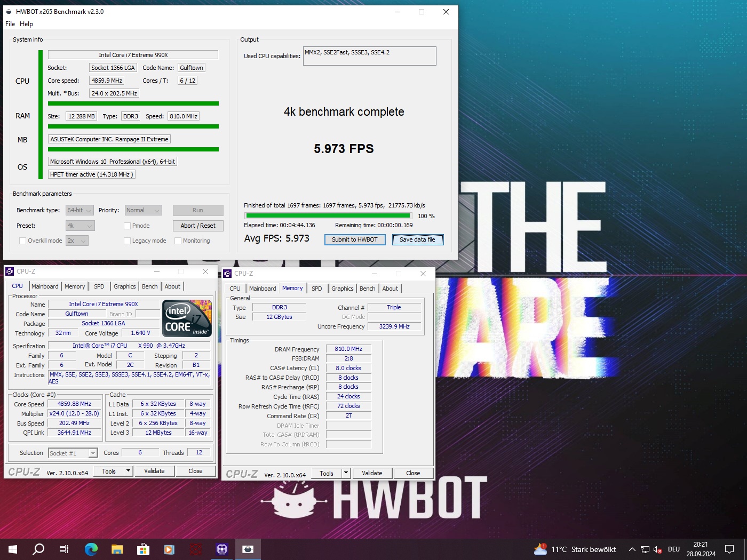Click the greyed Run button
The height and width of the screenshot is (560, 747).
198,210
